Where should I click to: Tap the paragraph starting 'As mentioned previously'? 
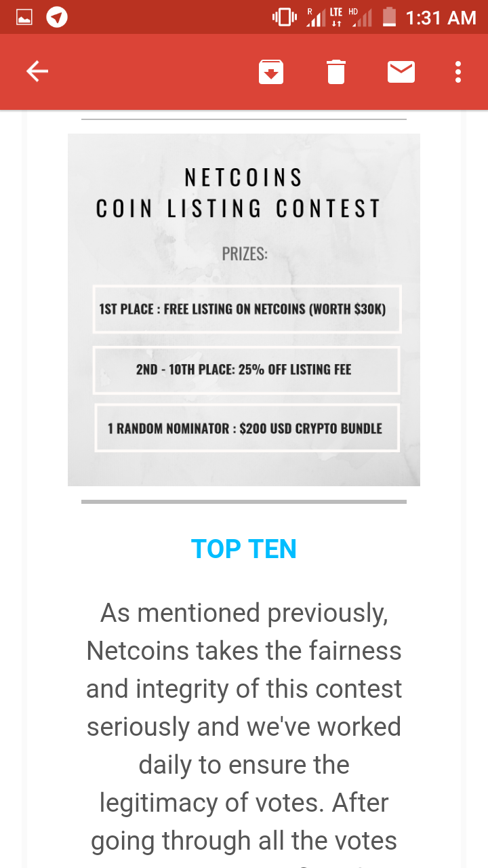point(244,726)
